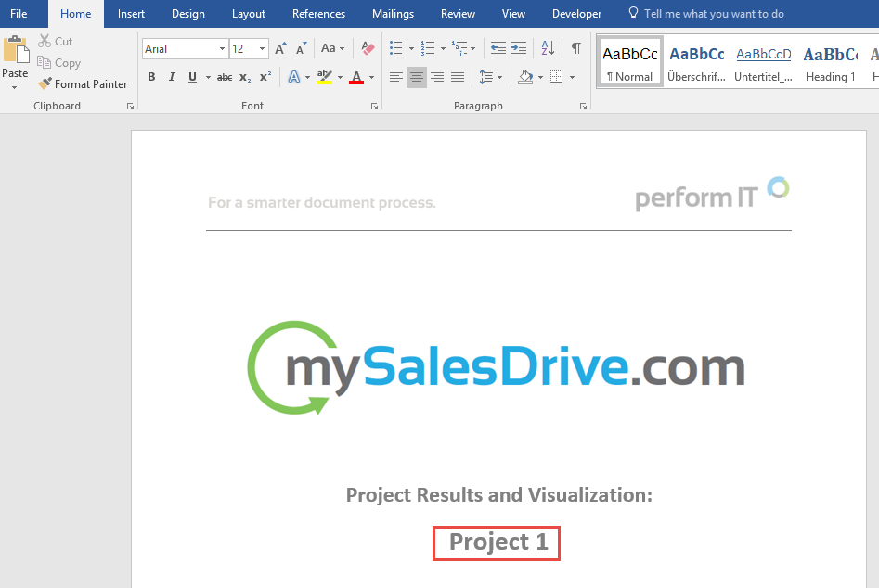Image resolution: width=879 pixels, height=588 pixels.
Task: Switch to the Developer tab
Action: pos(576,13)
